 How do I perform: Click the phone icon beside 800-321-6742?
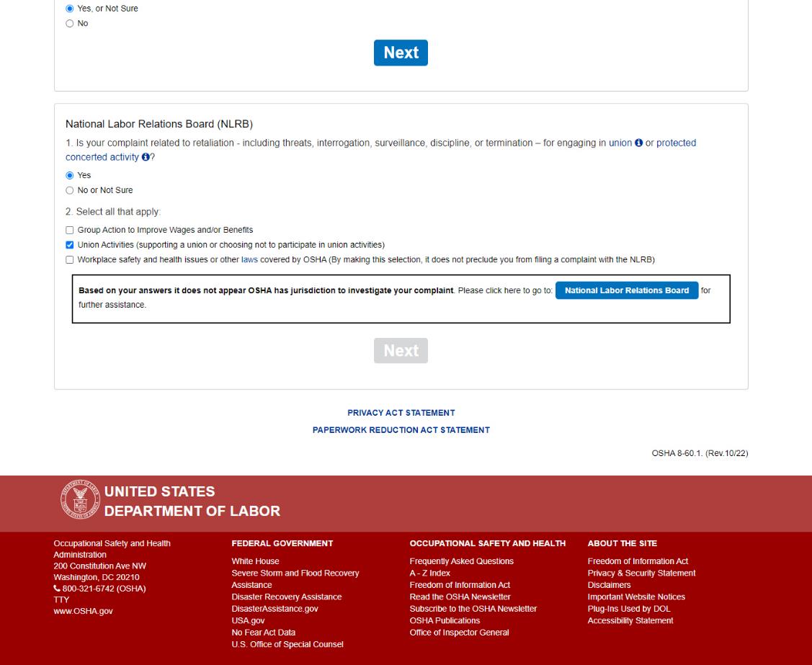pos(57,589)
